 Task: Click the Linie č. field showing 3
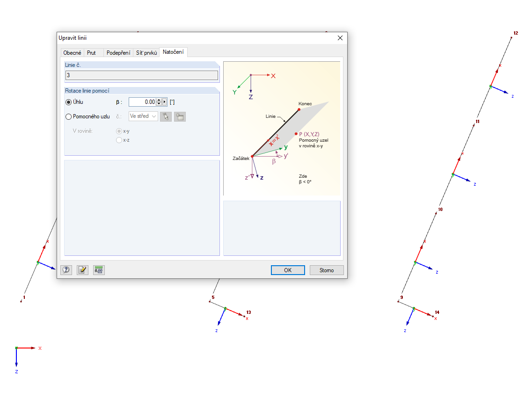click(141, 75)
